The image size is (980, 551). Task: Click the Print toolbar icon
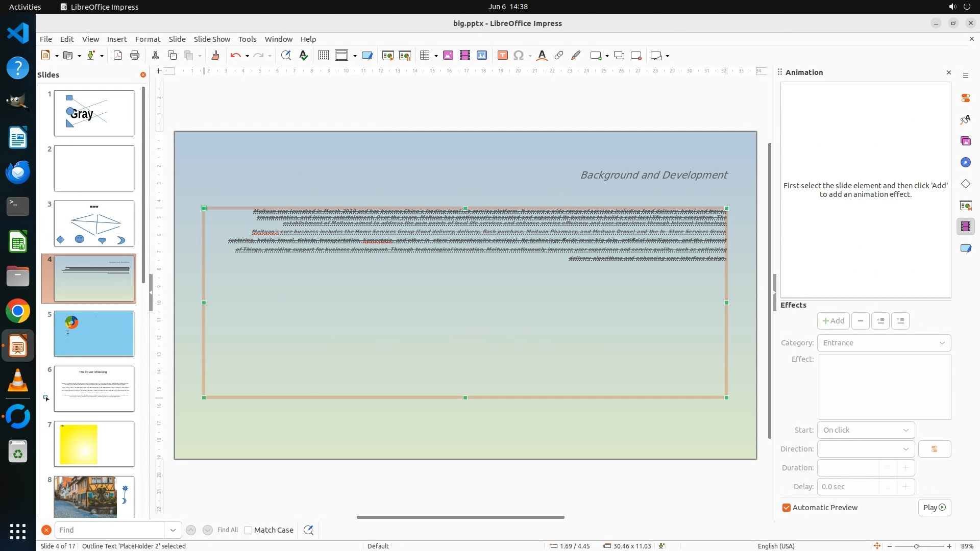tap(135, 56)
